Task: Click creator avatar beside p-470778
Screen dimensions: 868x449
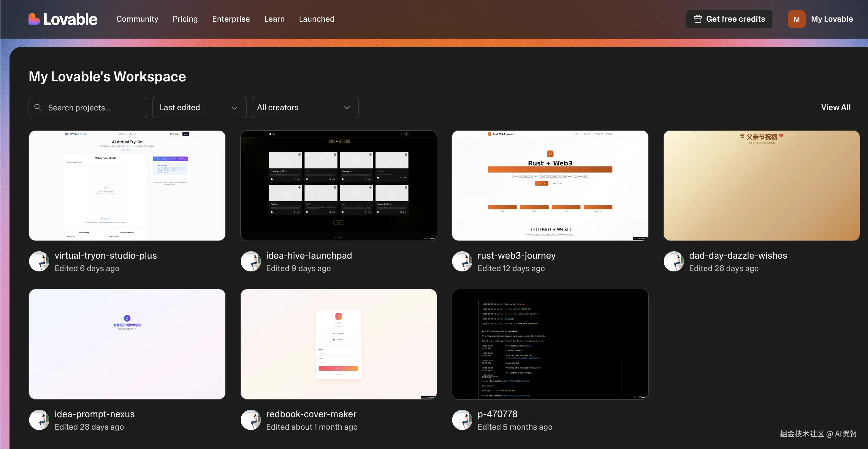Action: click(462, 420)
